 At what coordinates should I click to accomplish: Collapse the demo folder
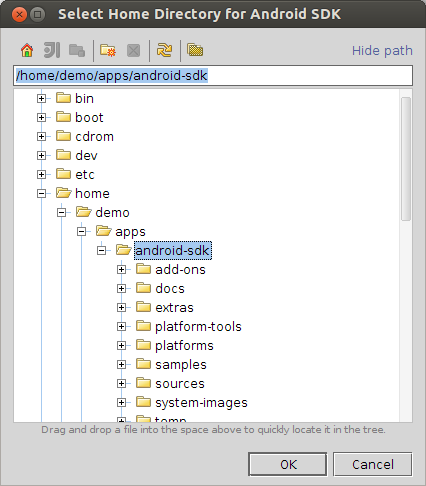click(61, 212)
